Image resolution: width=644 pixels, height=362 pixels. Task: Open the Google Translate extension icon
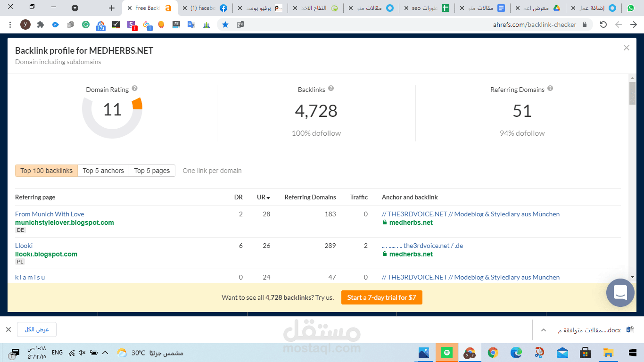191,24
